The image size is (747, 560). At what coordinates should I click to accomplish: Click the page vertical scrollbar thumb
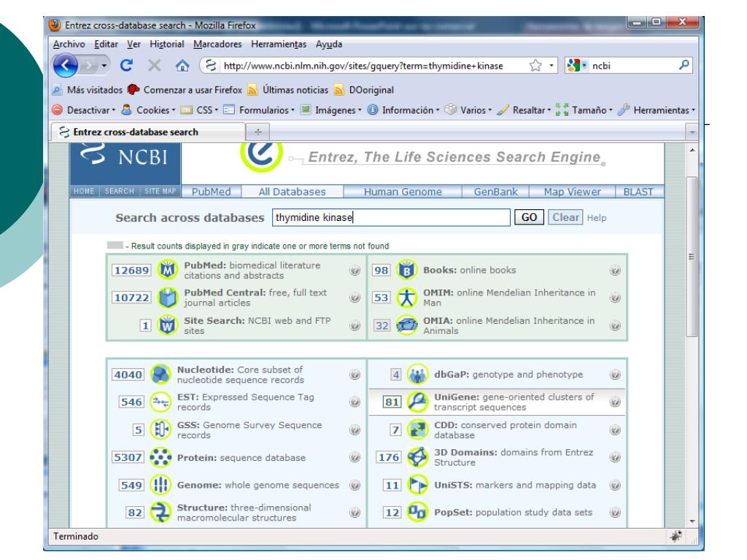692,257
